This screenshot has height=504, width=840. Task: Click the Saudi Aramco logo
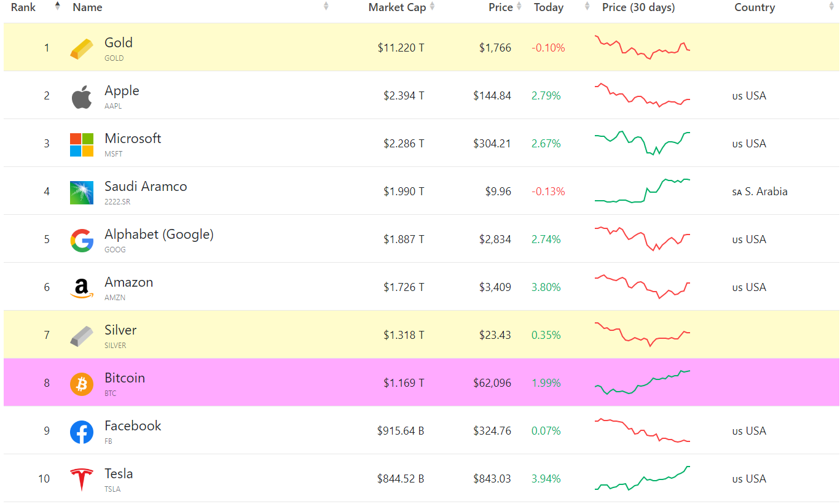pos(82,193)
